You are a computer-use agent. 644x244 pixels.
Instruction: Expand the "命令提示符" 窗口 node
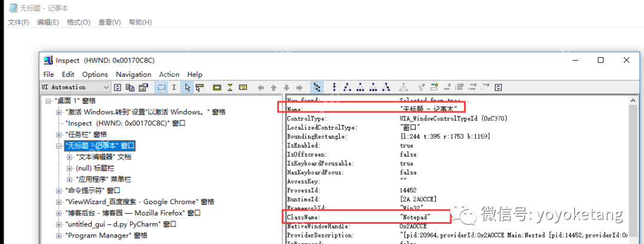(58, 190)
